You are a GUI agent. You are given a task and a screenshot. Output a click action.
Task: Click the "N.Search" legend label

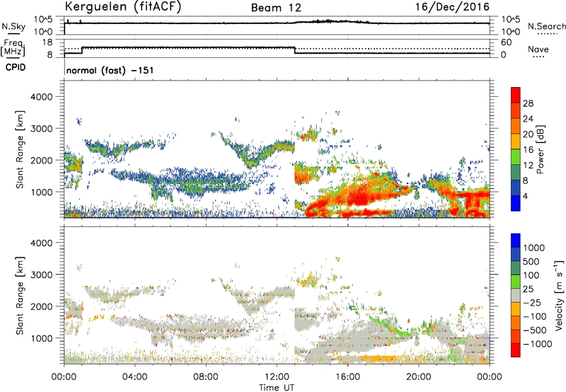coord(546,26)
